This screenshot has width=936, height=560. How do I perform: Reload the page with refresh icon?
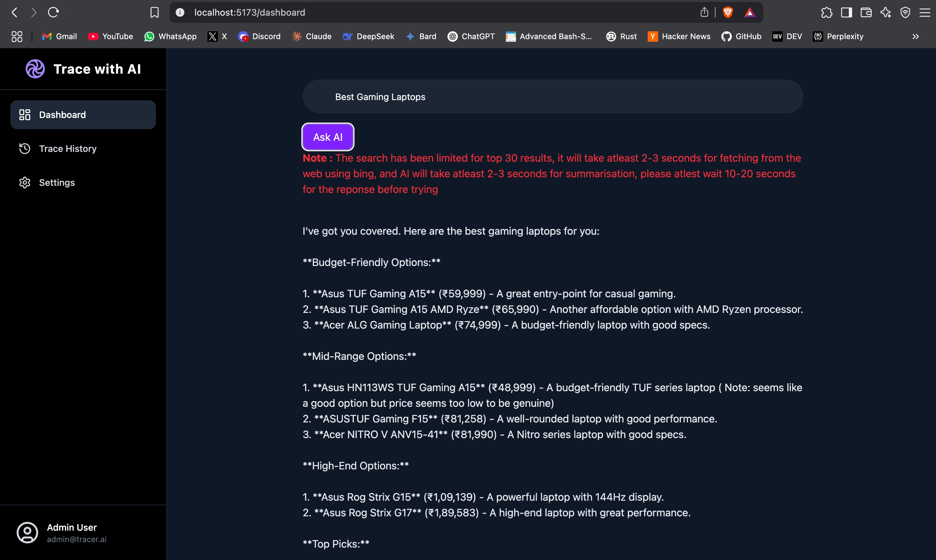click(x=53, y=12)
